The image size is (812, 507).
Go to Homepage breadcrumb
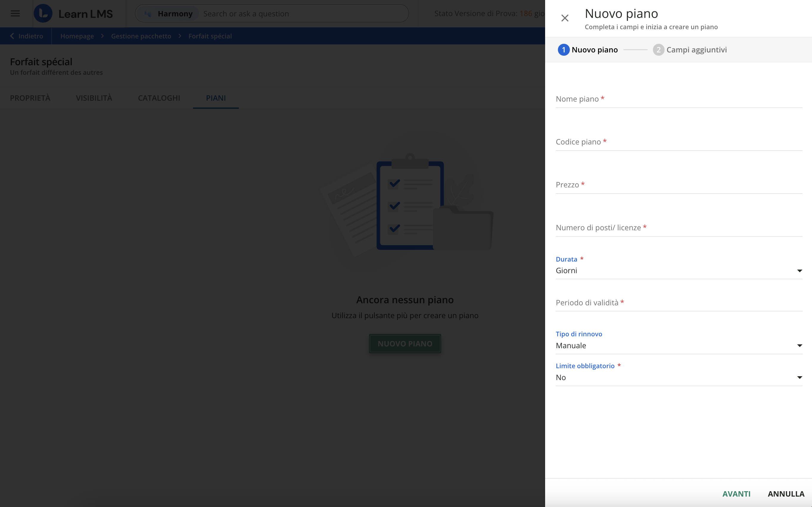[77, 36]
